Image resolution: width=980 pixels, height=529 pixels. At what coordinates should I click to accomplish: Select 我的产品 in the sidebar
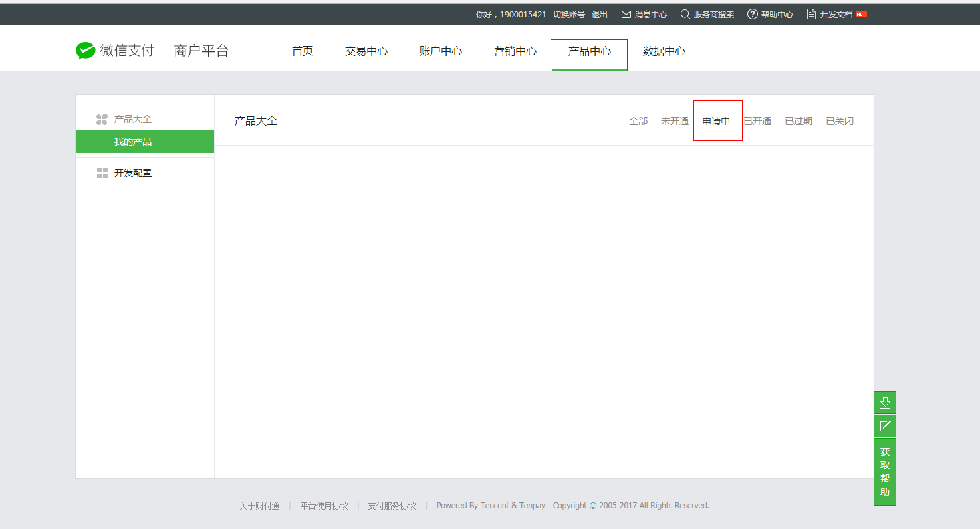(145, 142)
